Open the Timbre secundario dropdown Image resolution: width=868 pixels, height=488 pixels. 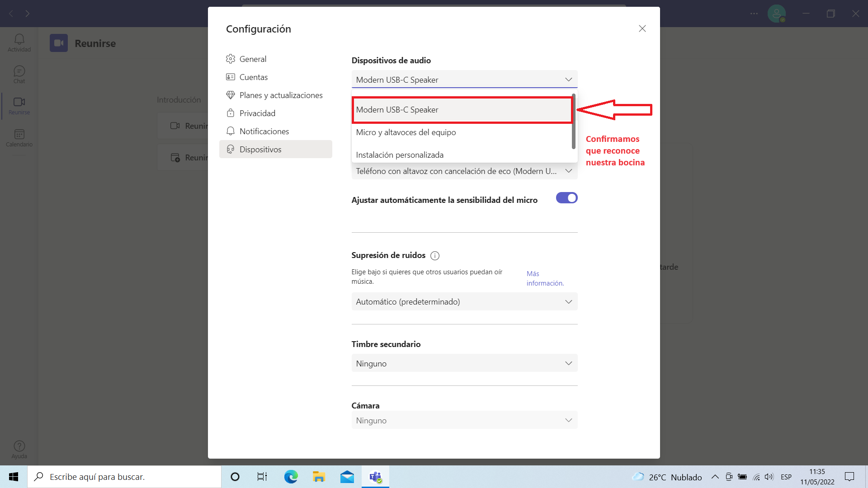coord(464,363)
